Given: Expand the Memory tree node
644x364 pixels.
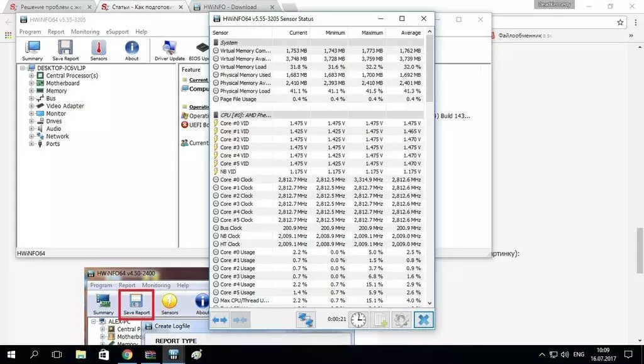Looking at the screenshot, I should (x=31, y=91).
